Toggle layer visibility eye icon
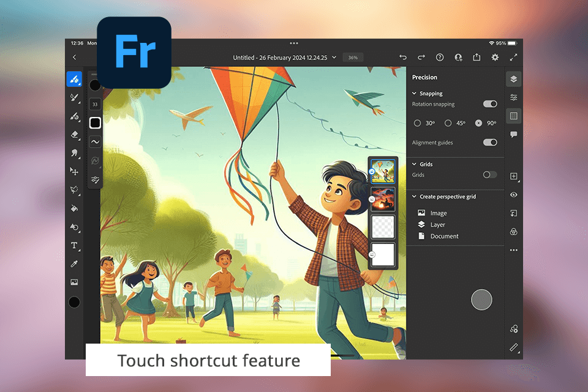Viewport: 588px width, 392px height. coord(514,195)
